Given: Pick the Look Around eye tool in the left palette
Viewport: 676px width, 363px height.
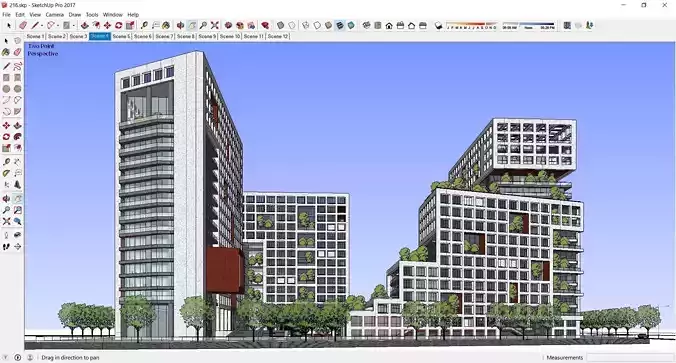Looking at the screenshot, I should click(17, 235).
